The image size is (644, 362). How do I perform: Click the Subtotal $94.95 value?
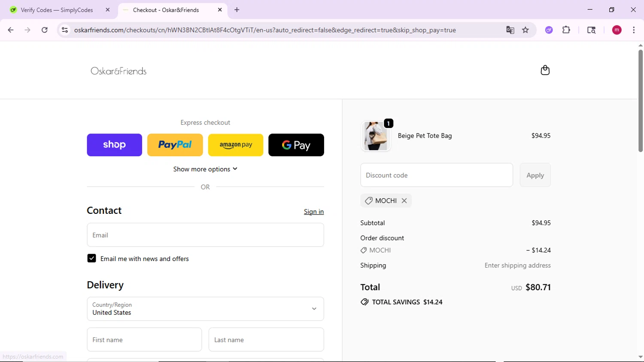pyautogui.click(x=541, y=223)
